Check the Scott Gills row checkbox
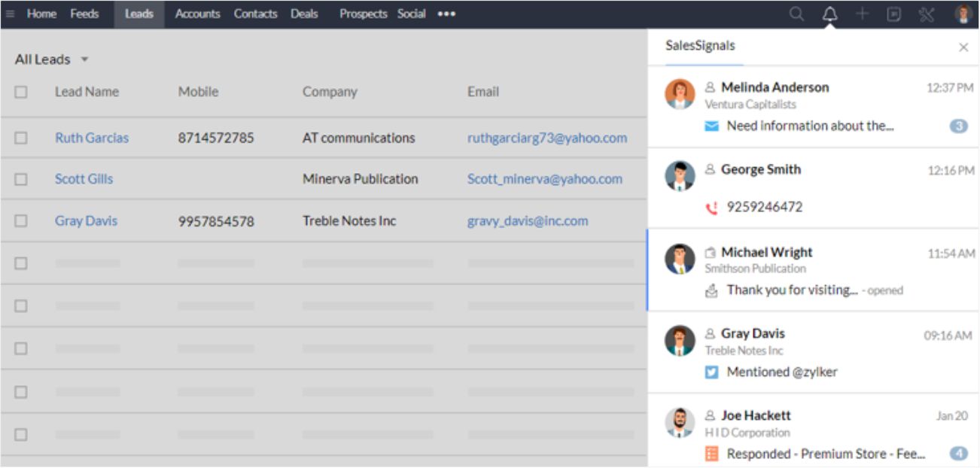 click(21, 179)
